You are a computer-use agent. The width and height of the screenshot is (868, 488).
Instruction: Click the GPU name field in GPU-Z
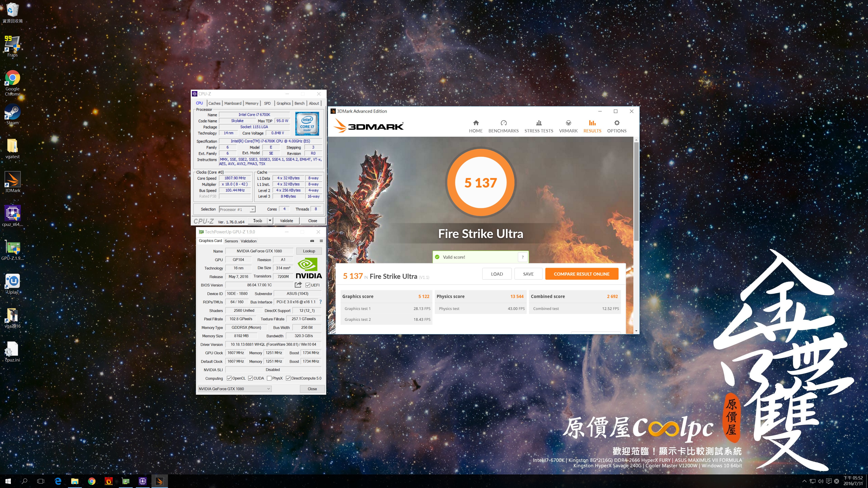point(259,251)
